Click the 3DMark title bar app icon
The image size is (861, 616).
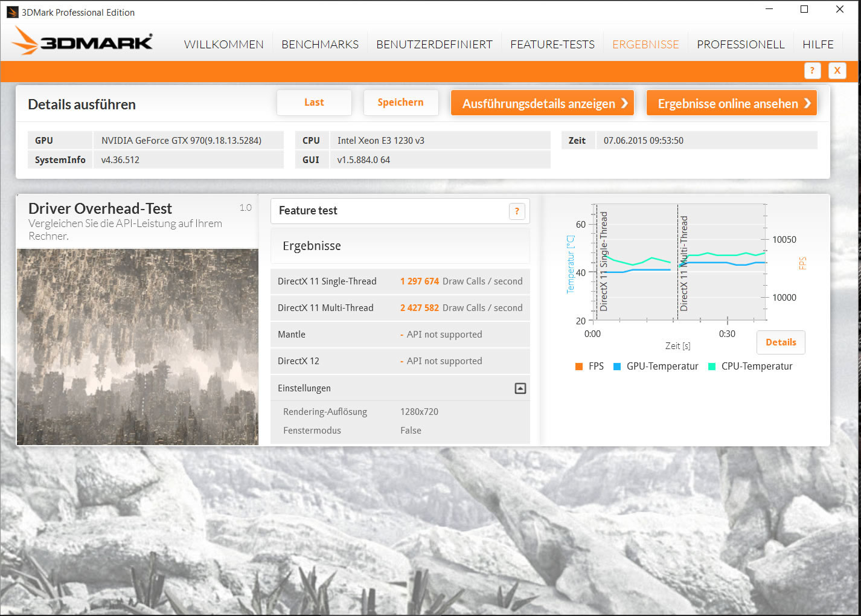click(x=12, y=12)
